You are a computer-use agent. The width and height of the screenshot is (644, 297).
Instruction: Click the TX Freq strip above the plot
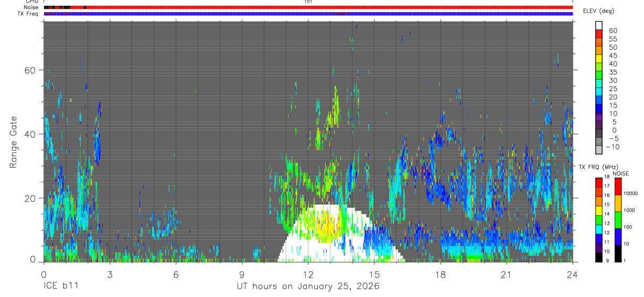pyautogui.click(x=308, y=14)
